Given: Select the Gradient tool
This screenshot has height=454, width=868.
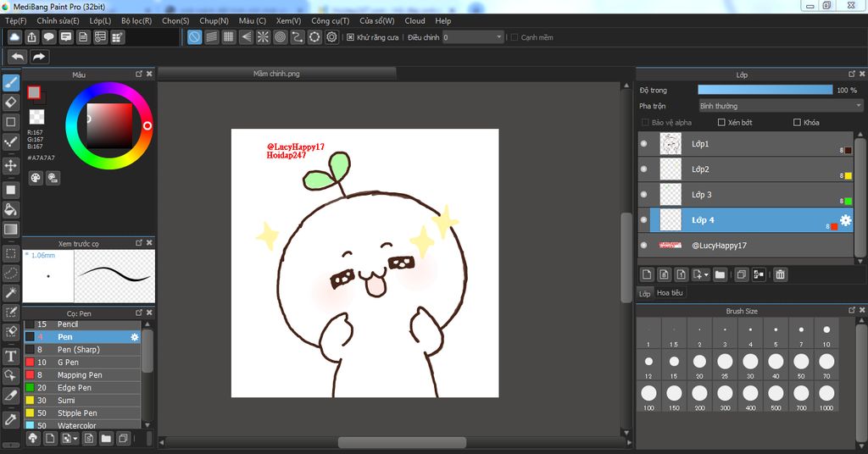Looking at the screenshot, I should point(10,229).
